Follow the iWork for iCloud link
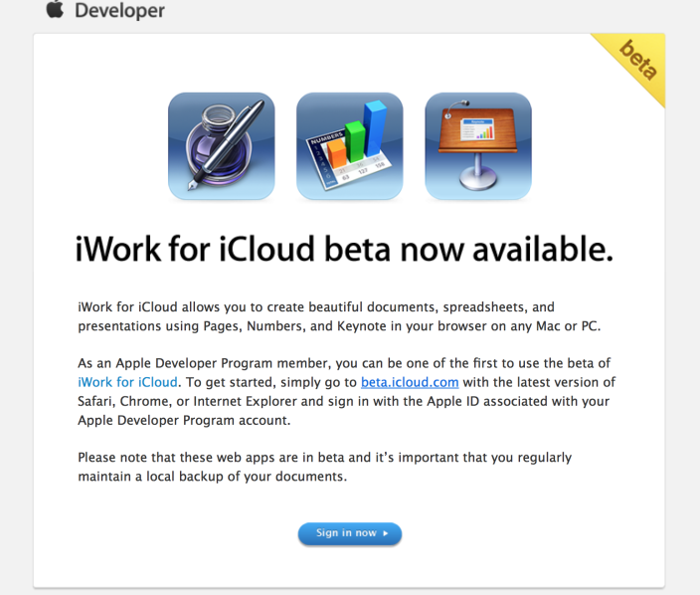The width and height of the screenshot is (700, 595). click(x=127, y=382)
